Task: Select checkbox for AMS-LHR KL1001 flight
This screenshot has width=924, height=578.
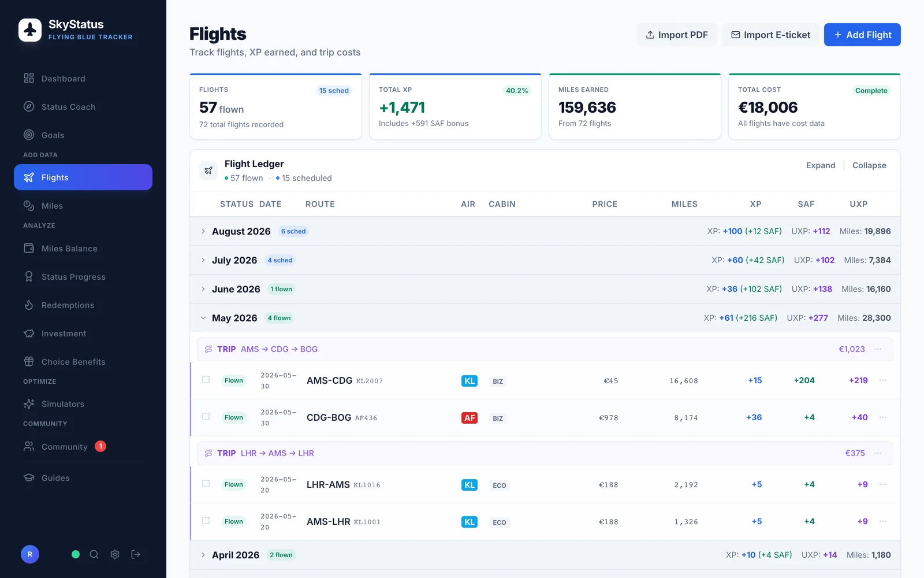Action: (x=206, y=521)
